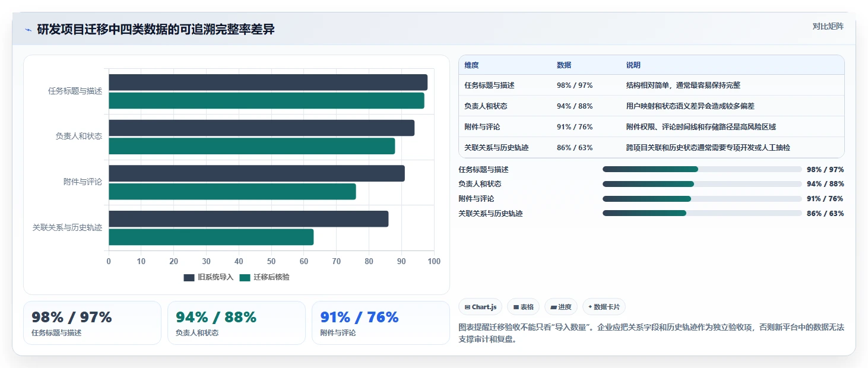Click progress value 86% / 63% on right
This screenshot has width=868, height=368.
pos(825,214)
